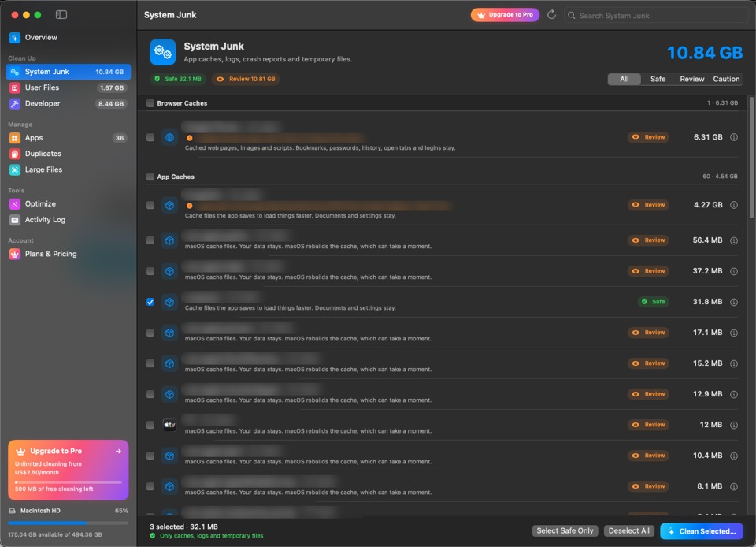Check the 17.1 MB cache item

[150, 333]
